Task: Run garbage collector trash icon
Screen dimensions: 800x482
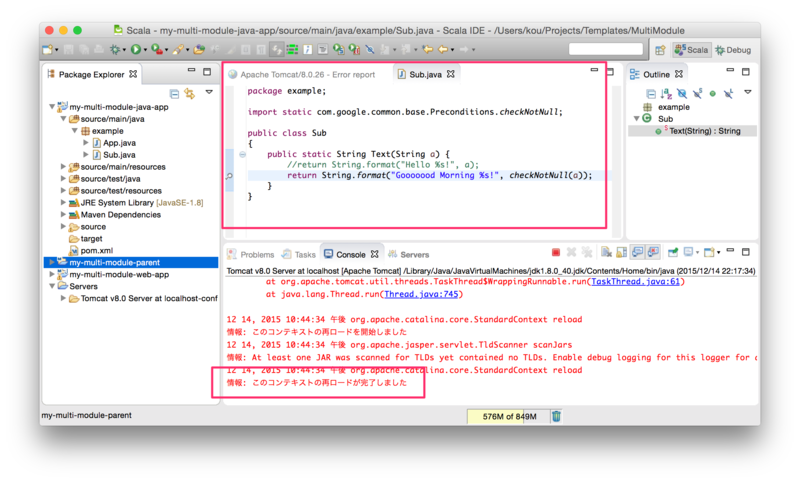Action: [x=556, y=416]
